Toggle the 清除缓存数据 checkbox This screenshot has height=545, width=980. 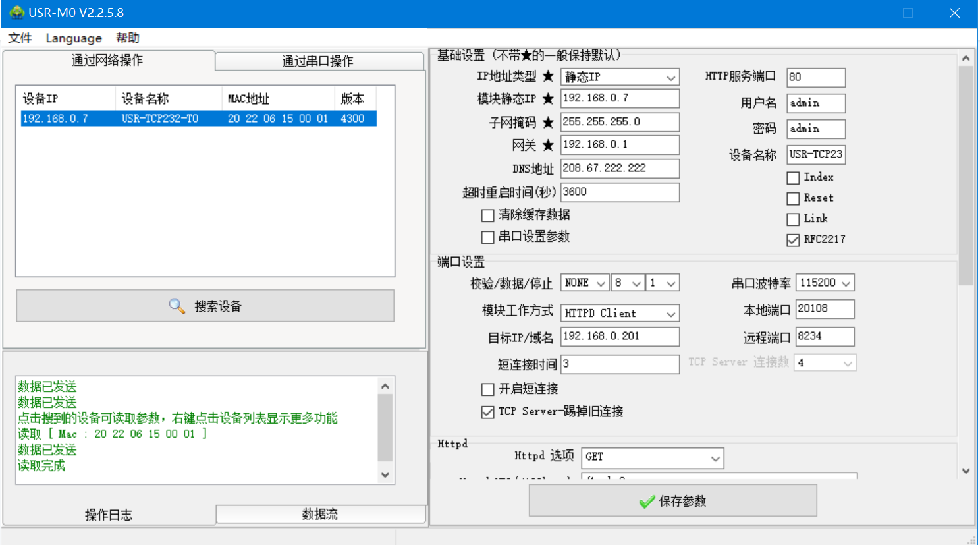pos(487,215)
